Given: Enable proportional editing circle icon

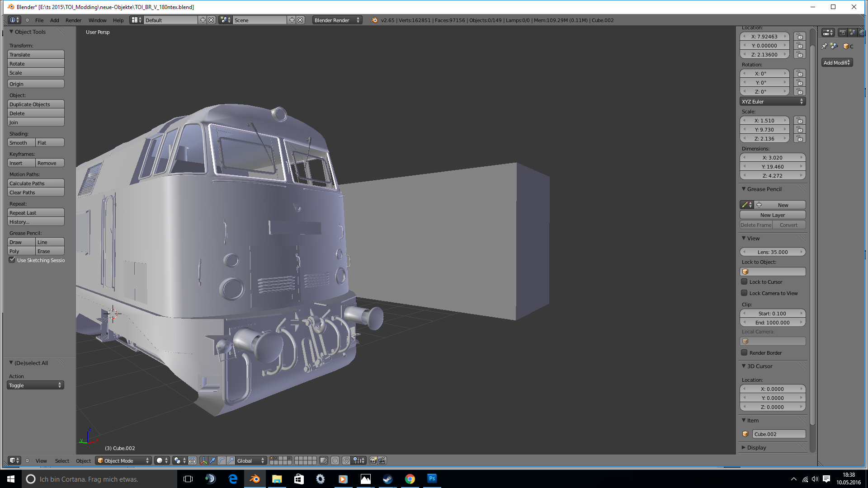Looking at the screenshot, I should 335,460.
